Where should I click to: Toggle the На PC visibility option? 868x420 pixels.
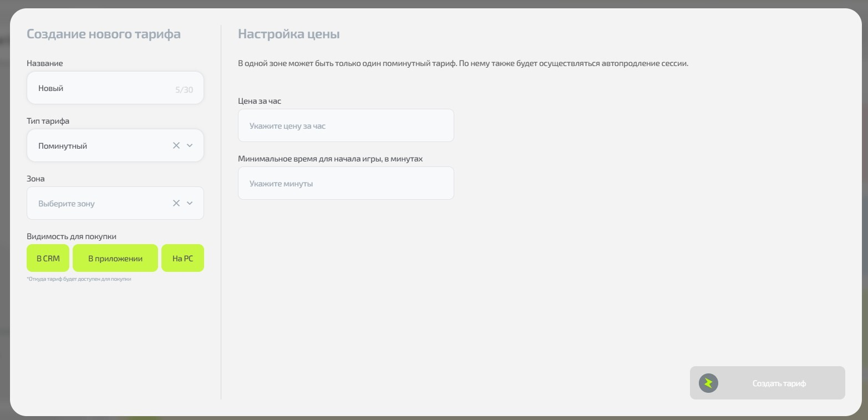pyautogui.click(x=182, y=259)
